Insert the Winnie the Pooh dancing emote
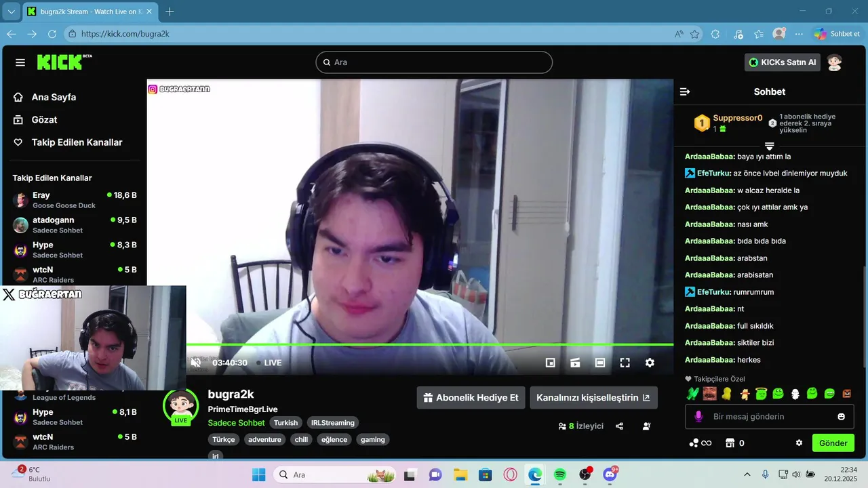The height and width of the screenshot is (488, 868). click(745, 394)
